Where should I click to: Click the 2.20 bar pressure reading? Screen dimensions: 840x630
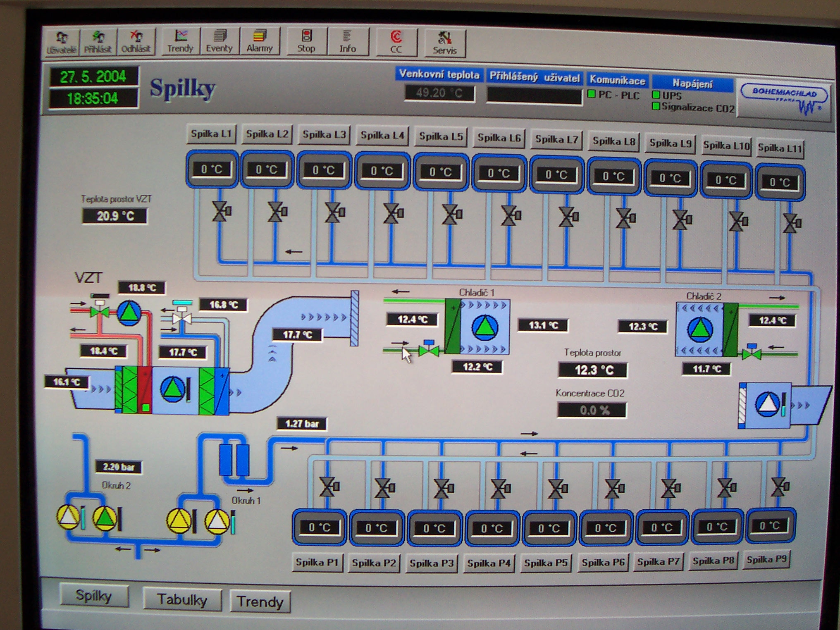(119, 467)
